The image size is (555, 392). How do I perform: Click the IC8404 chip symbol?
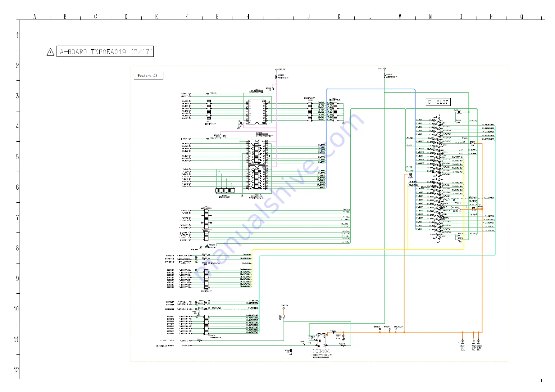click(321, 340)
